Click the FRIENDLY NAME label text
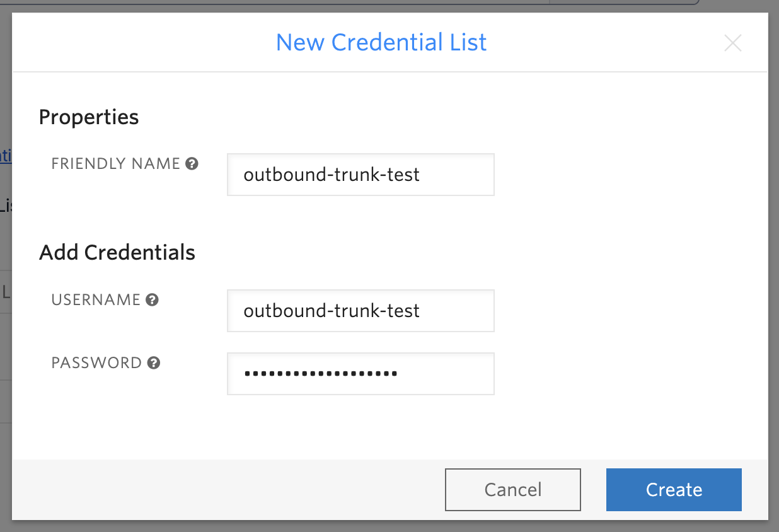This screenshot has width=779, height=532. (x=116, y=164)
